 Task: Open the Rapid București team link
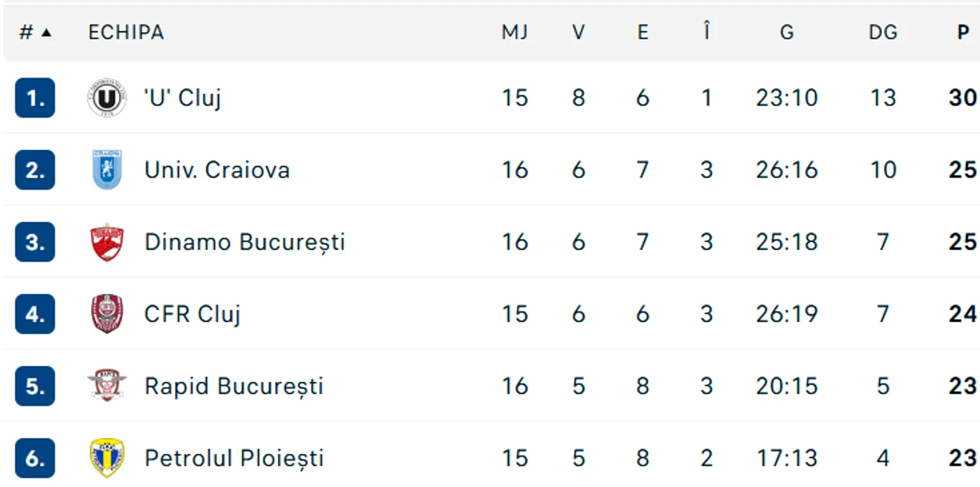tap(234, 386)
